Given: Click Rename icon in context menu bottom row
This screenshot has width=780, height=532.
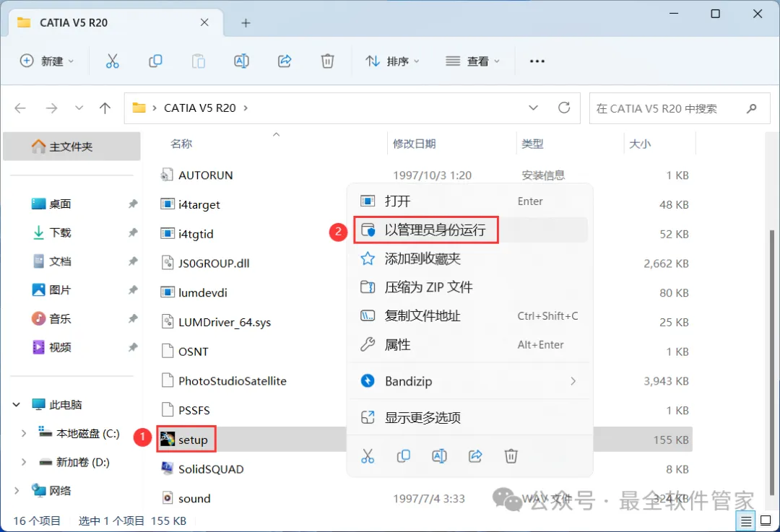Looking at the screenshot, I should click(439, 456).
